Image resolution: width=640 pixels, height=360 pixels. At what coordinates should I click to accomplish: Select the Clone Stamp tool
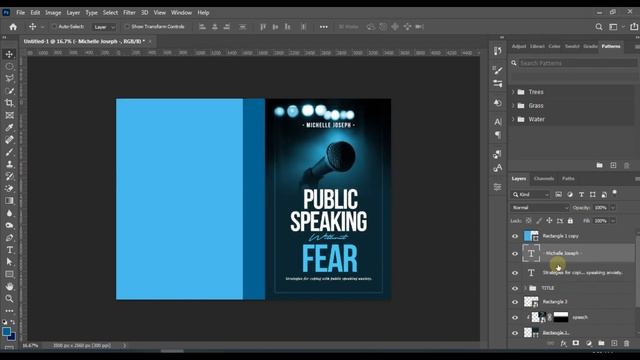pyautogui.click(x=9, y=164)
